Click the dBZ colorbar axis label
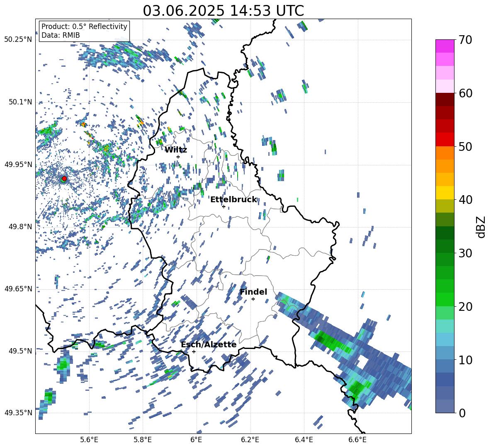The image size is (491, 448). tap(481, 227)
